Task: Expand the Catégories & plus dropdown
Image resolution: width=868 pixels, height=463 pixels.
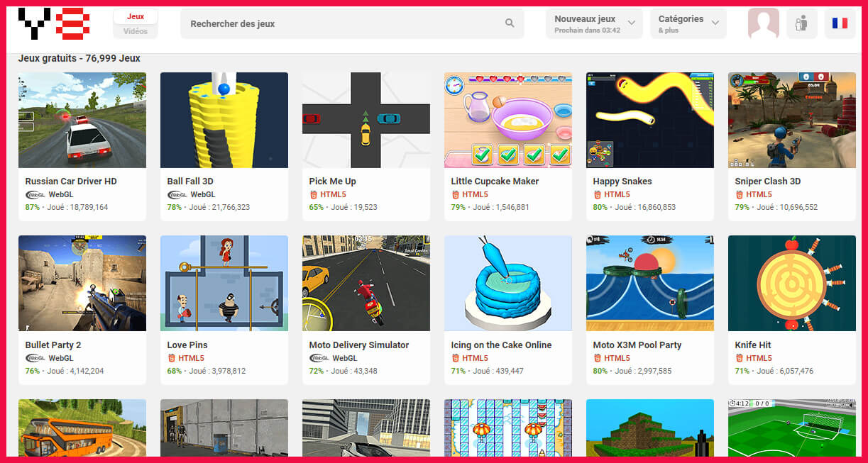Action: (688, 23)
